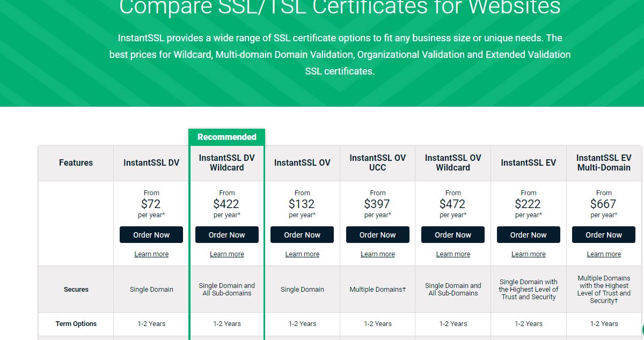
Task: Click the InstantSSL DV column header
Action: click(151, 162)
